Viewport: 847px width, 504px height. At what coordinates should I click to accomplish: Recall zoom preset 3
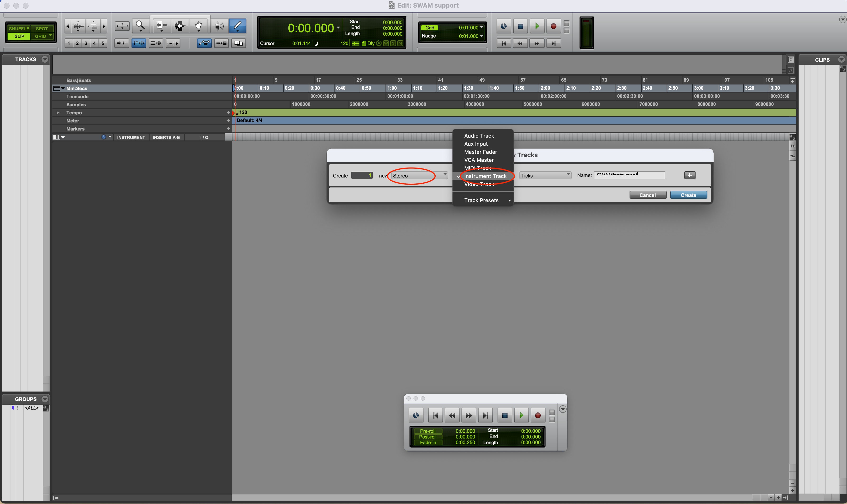click(86, 43)
